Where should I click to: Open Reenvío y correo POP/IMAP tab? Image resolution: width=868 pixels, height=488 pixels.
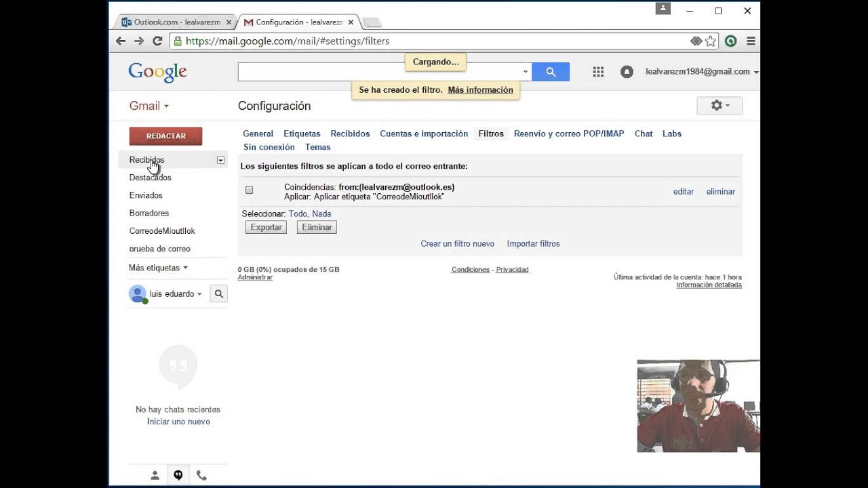[x=569, y=134]
